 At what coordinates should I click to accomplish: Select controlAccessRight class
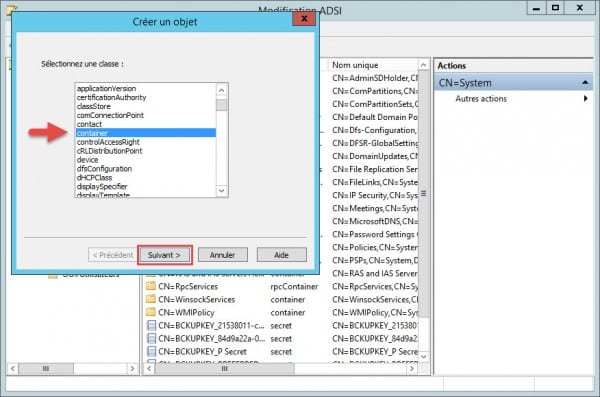point(108,142)
